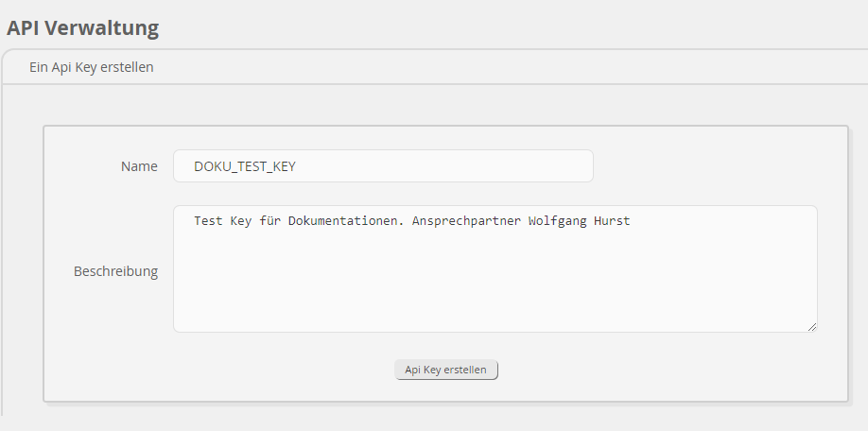
Task: Focus the Name input field
Action: tap(383, 165)
